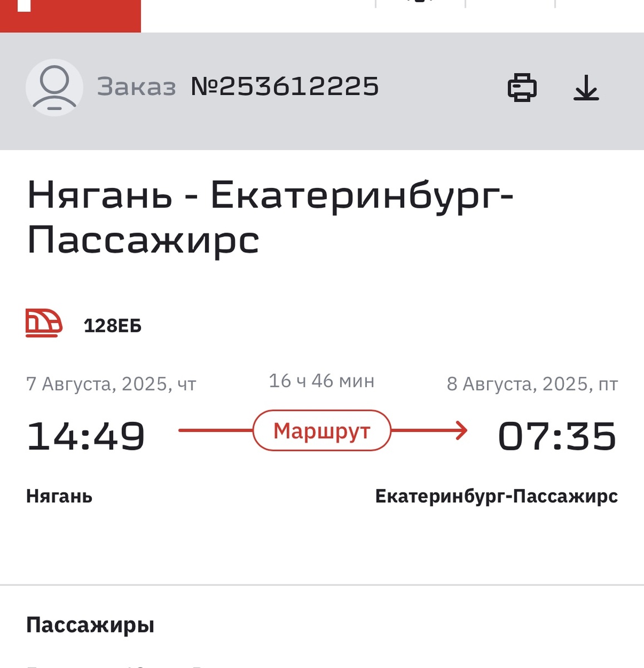Viewport: 644px width, 668px height.
Task: Select departure time 14:49
Action: coord(86,436)
